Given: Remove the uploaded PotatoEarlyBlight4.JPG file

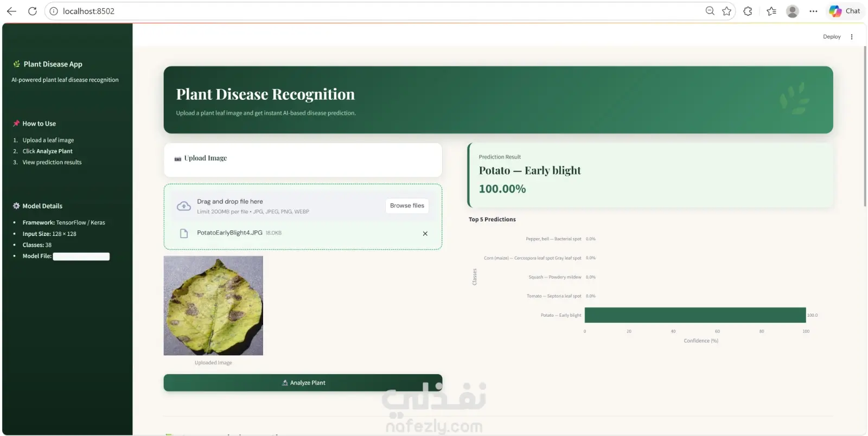Looking at the screenshot, I should pos(425,234).
